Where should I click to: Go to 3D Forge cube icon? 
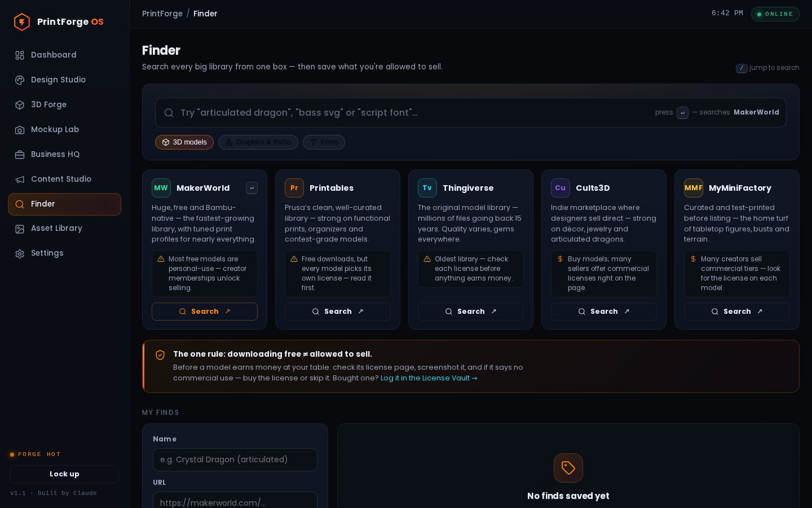point(20,105)
